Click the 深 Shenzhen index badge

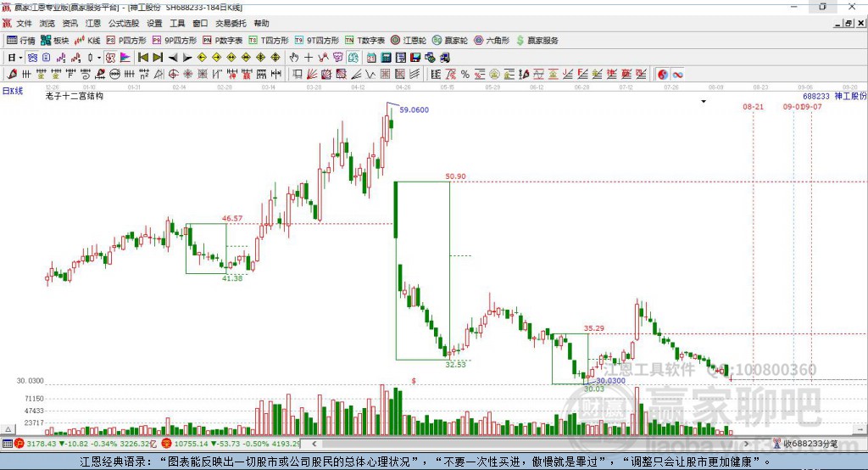pos(166,444)
